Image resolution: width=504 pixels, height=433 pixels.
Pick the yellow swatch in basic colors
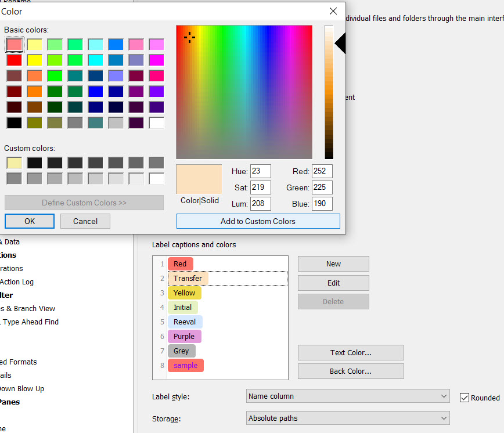[x=35, y=60]
